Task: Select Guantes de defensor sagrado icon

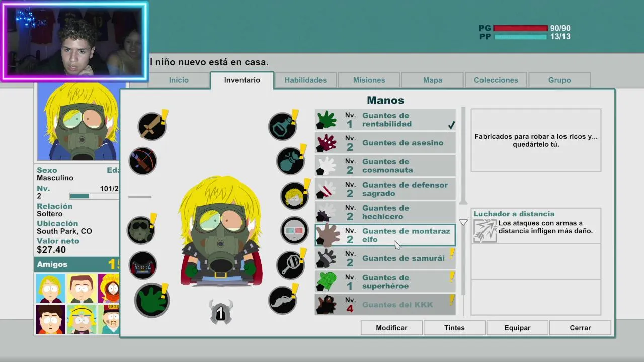Action: [327, 189]
